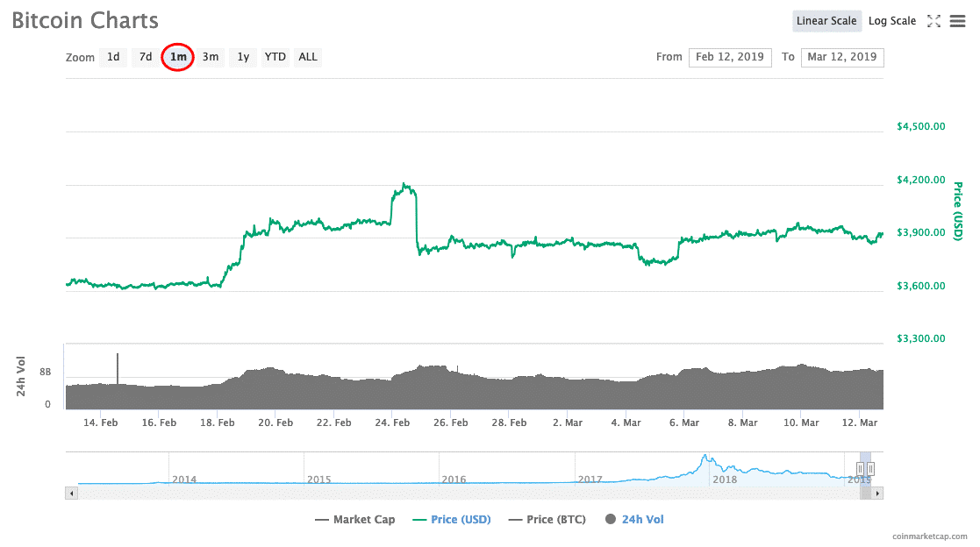980x547 pixels.
Task: Toggle Price (BTC) series in legend
Action: pos(547,520)
